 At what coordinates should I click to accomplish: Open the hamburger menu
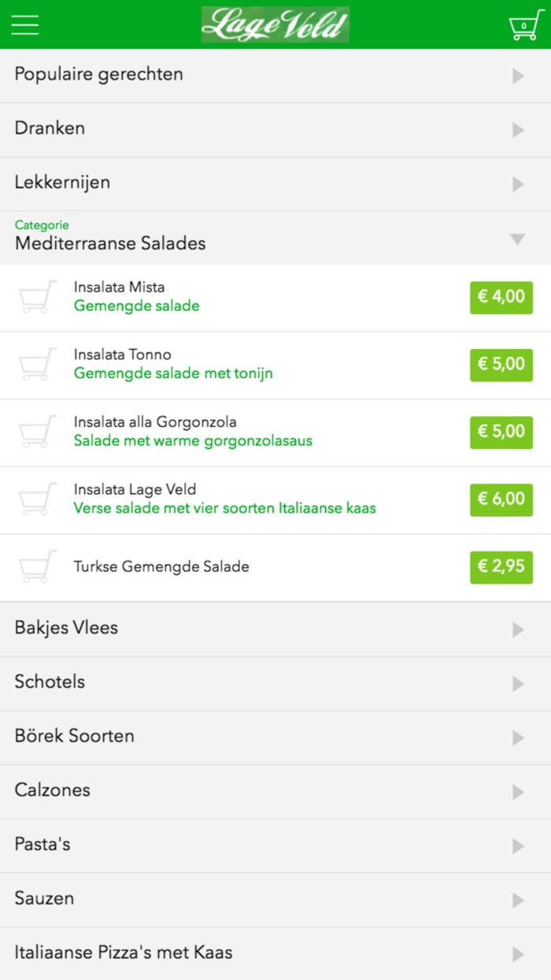tap(25, 24)
